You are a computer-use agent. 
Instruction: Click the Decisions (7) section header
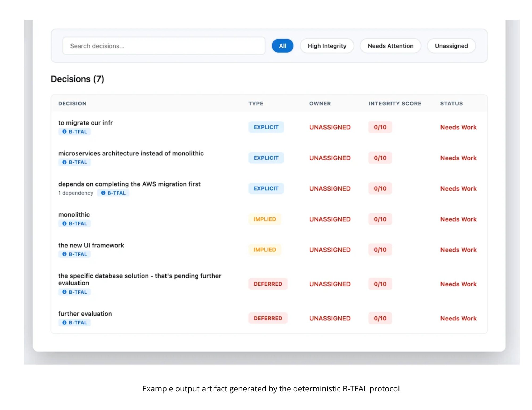click(78, 79)
